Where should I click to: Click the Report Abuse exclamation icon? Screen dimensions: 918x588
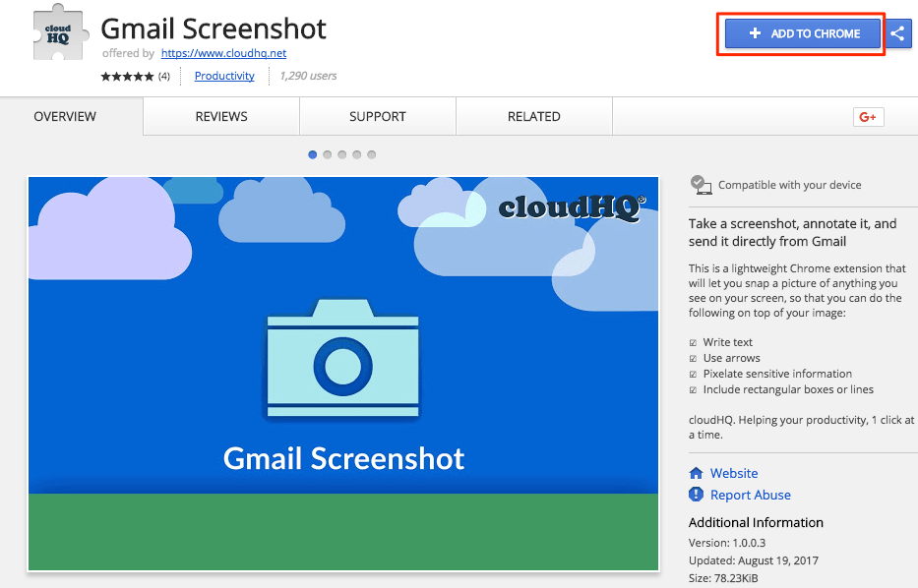pos(696,495)
